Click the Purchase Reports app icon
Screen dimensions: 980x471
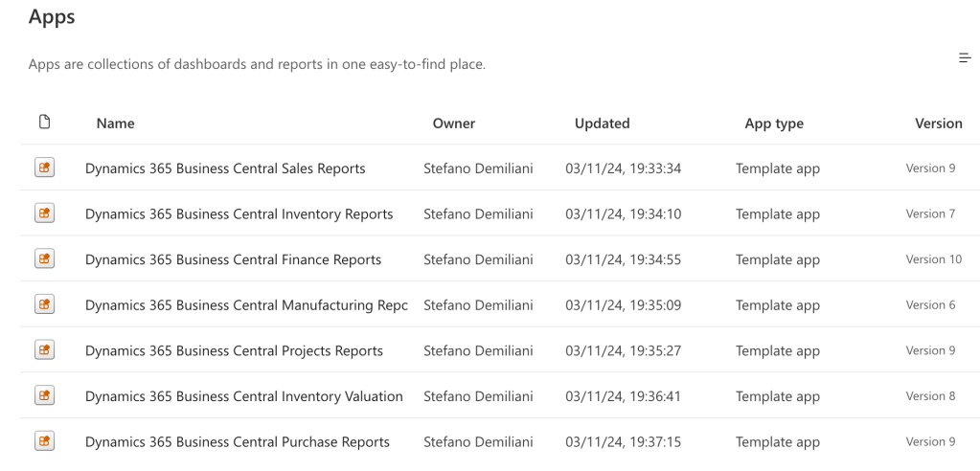(x=43, y=441)
